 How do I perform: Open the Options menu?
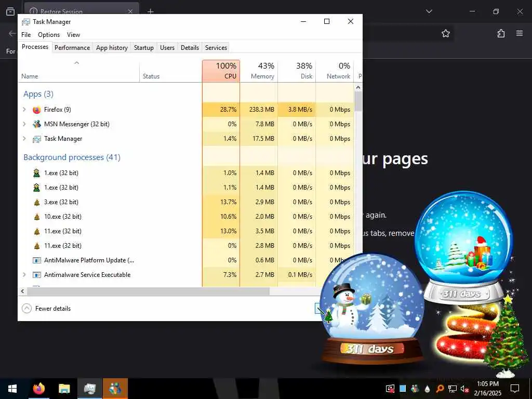pyautogui.click(x=49, y=35)
